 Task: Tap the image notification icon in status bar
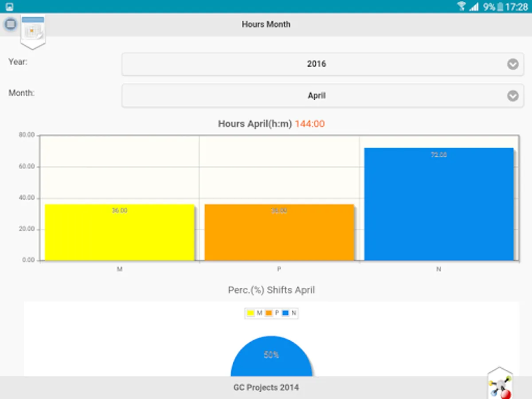point(9,7)
